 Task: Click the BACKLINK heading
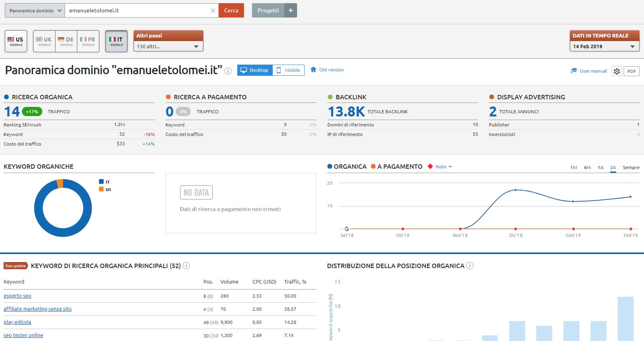pyautogui.click(x=351, y=97)
